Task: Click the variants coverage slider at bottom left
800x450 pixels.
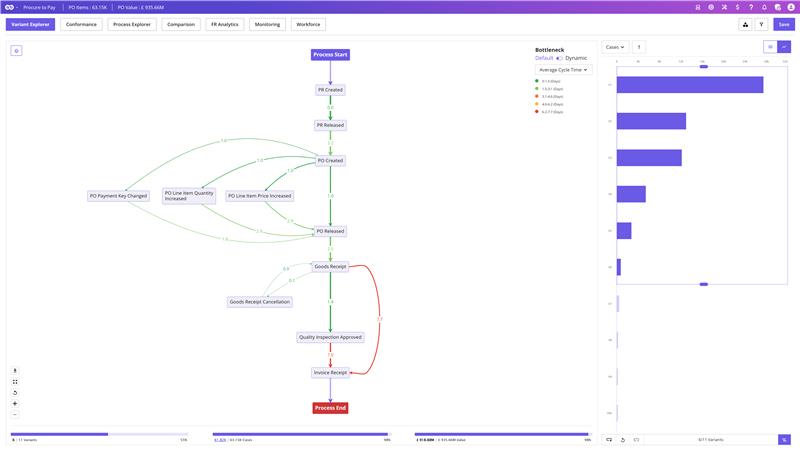Action: click(99, 434)
